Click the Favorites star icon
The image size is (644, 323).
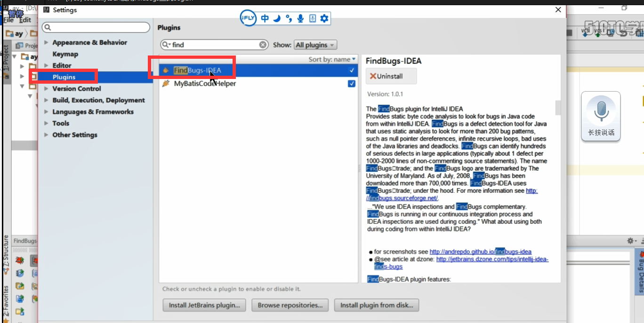point(6,320)
